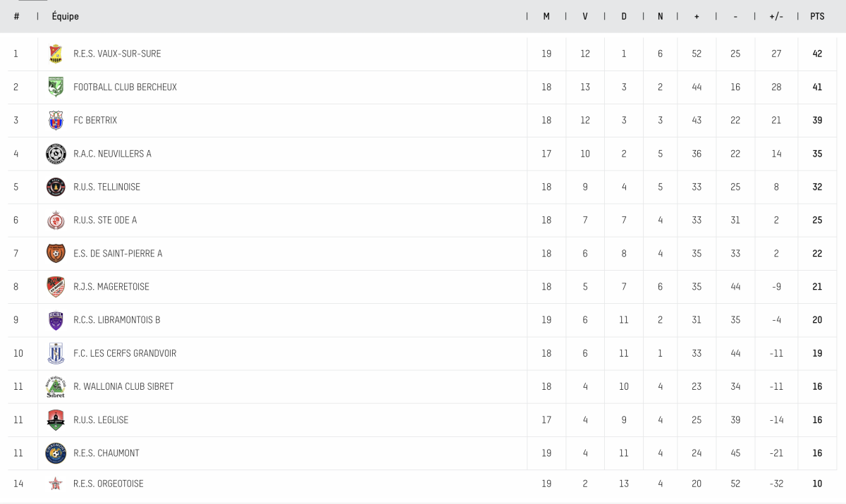Click the # rank column header

click(x=16, y=16)
